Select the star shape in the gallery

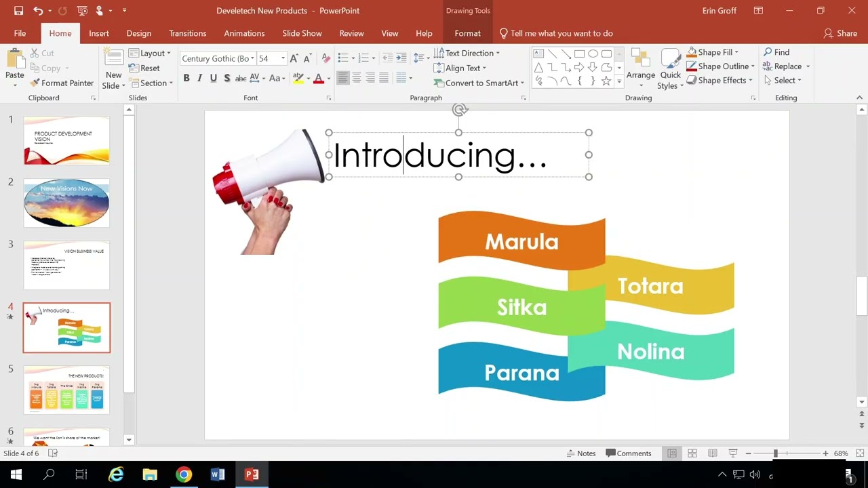pos(606,81)
